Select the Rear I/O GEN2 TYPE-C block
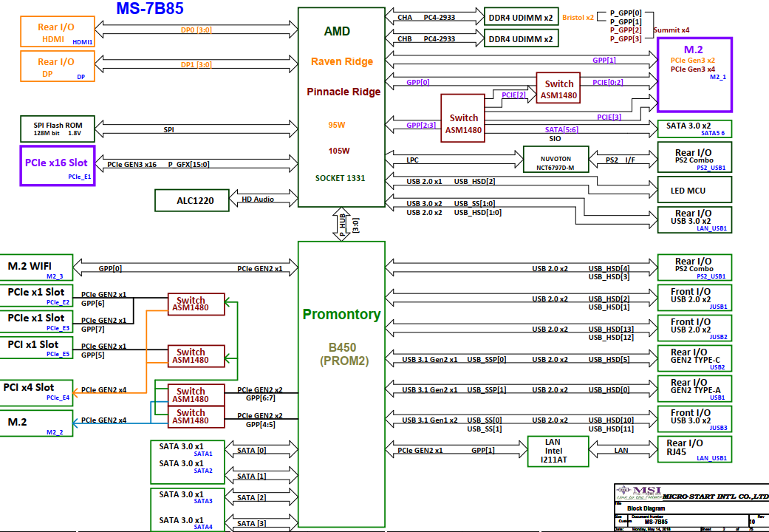 tap(694, 358)
